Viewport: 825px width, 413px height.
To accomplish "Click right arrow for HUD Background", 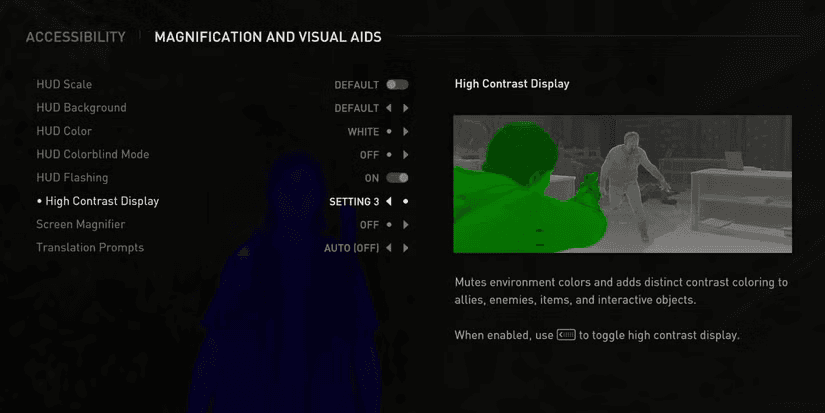I will pos(406,108).
